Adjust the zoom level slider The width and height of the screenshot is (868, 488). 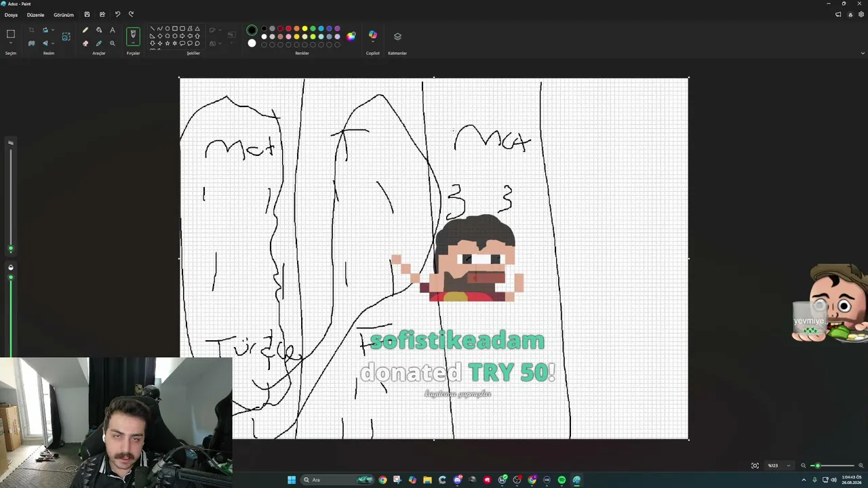tap(832, 466)
